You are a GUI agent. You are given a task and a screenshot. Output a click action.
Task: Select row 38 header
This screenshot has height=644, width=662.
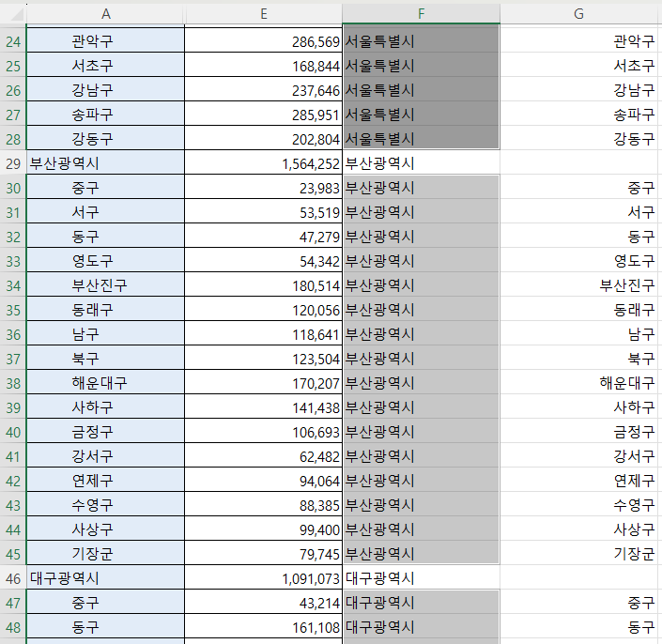click(13, 384)
